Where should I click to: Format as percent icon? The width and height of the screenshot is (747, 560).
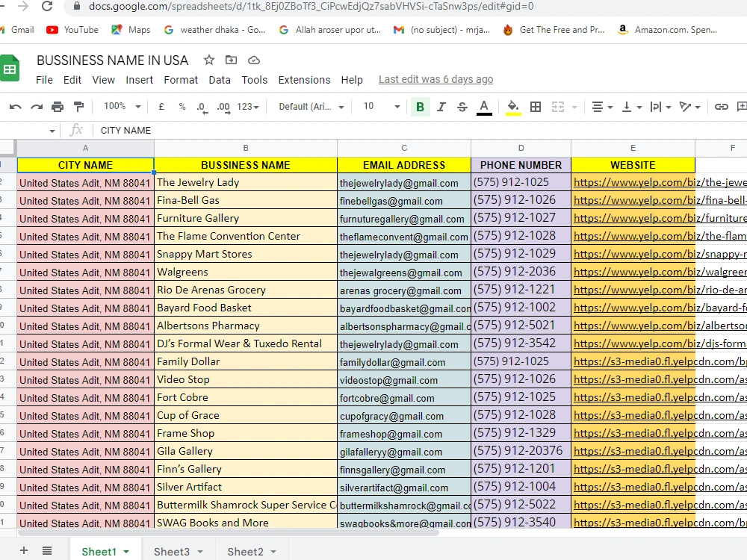tap(182, 107)
